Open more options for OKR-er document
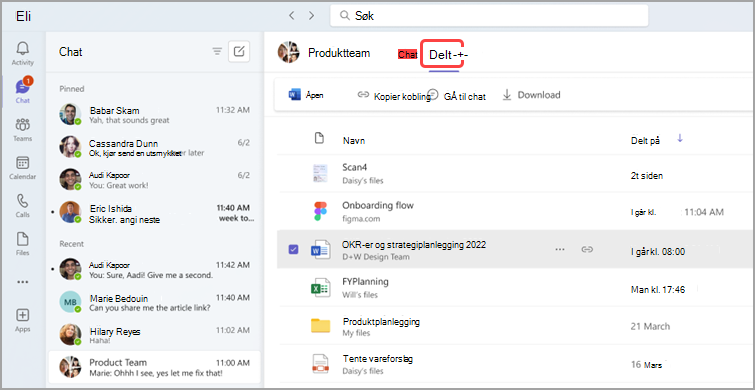Viewport: 755px width, 390px height. point(560,249)
